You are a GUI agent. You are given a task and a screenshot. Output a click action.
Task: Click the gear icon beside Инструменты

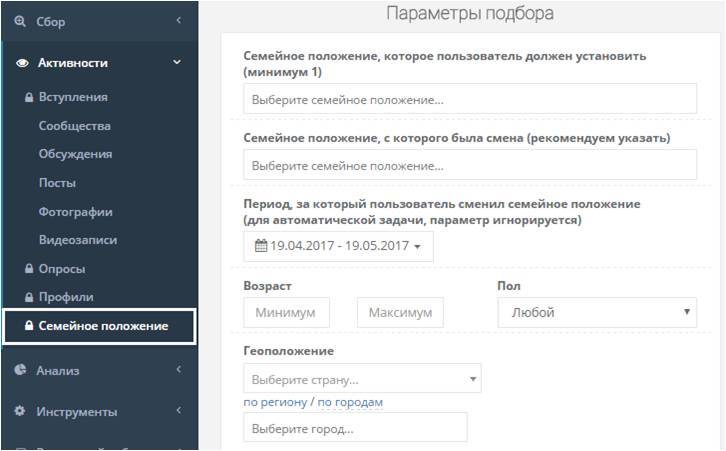click(21, 411)
